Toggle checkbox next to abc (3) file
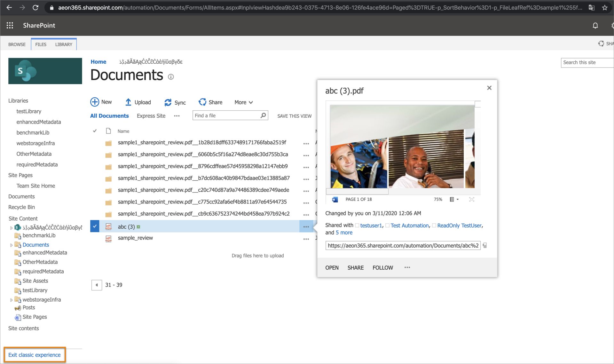 pos(94,226)
